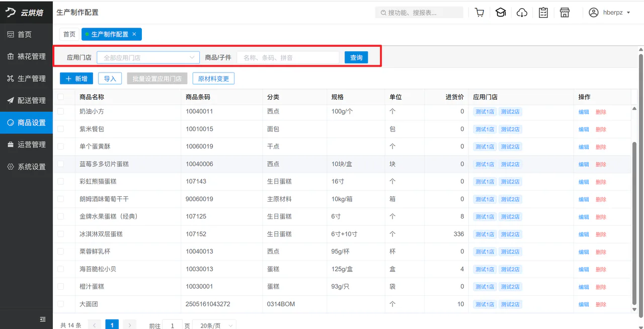Tick the checkbox for 彩虹熊猫蛋糕

pos(61,181)
